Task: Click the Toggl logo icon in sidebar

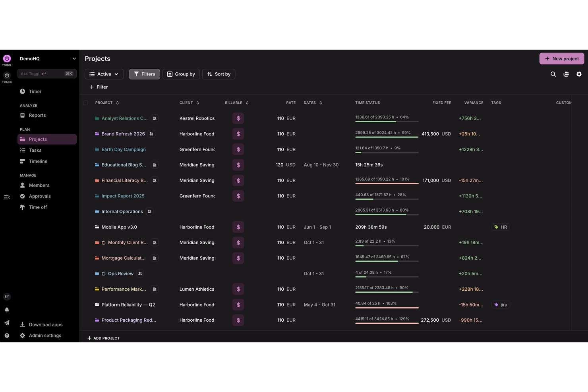Action: click(7, 58)
